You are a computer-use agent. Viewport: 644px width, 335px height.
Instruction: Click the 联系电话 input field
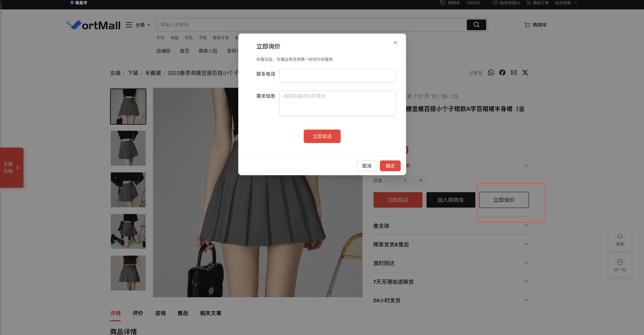pos(337,76)
